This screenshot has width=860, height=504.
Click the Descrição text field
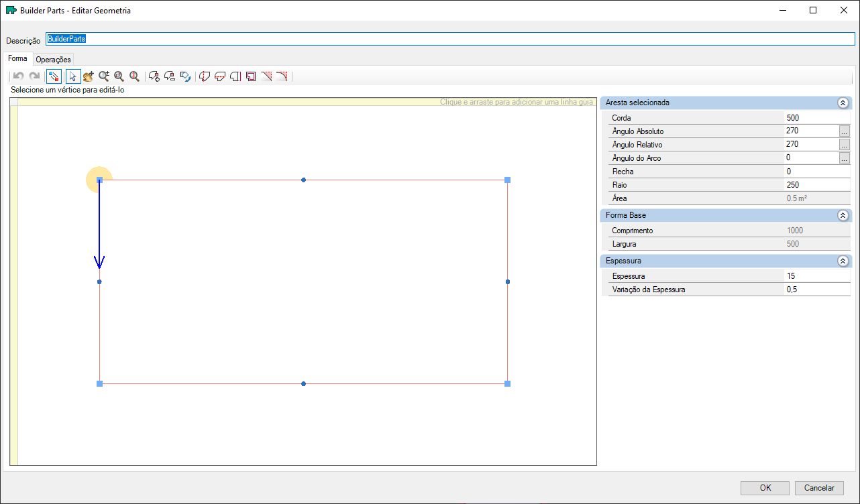(x=449, y=39)
